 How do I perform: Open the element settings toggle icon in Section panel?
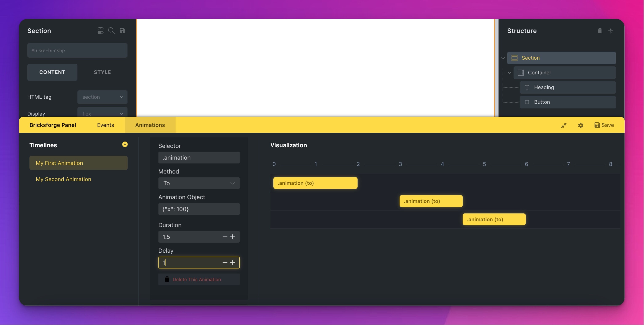[101, 31]
